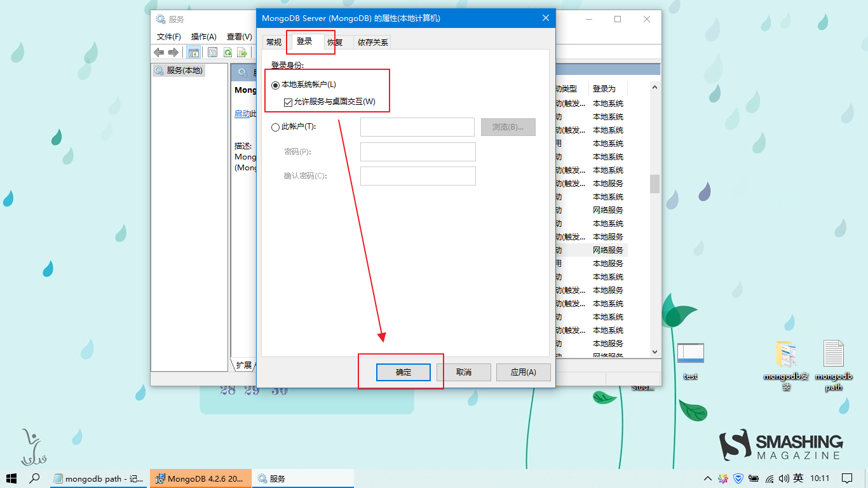Viewport: 868px width, 488px height.
Task: Confirm the dialog with 确定 button
Action: (403, 372)
